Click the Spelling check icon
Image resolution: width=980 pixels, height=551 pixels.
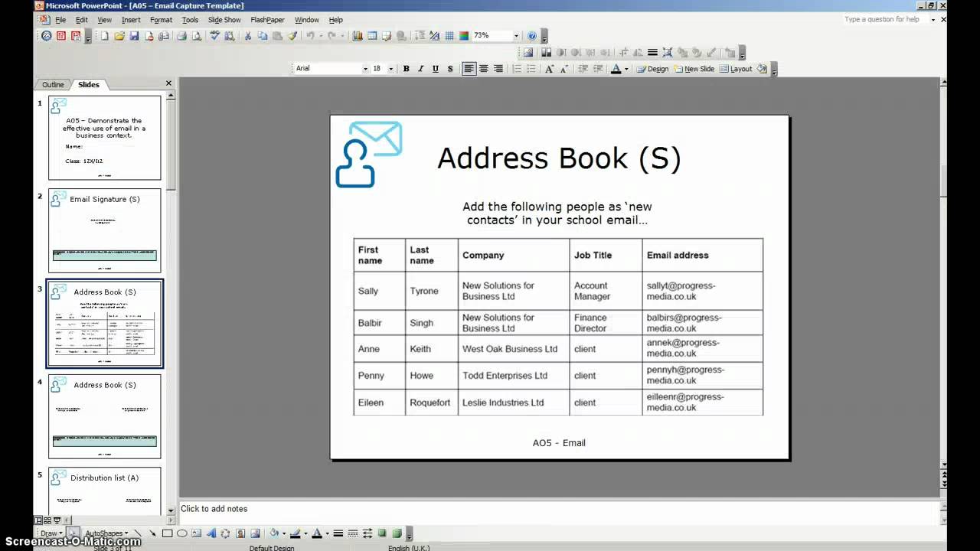click(x=216, y=35)
